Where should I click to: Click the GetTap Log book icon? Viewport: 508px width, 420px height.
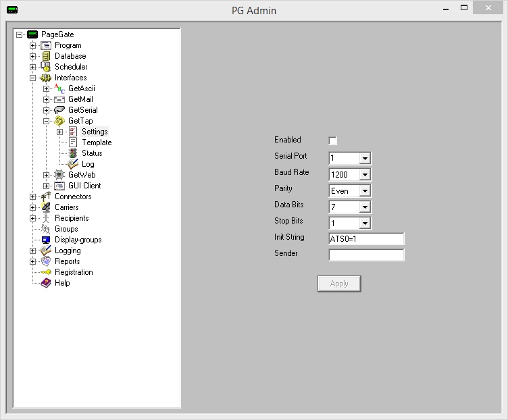[73, 164]
